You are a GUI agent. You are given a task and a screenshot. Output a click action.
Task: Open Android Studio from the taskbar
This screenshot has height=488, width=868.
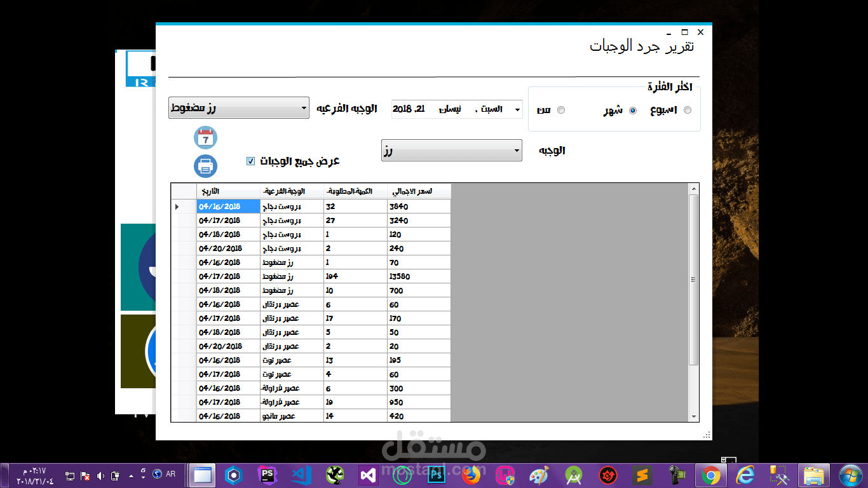(x=574, y=475)
